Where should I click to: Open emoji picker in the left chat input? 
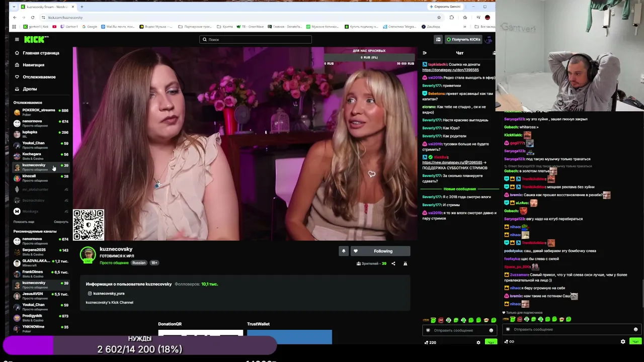pyautogui.click(x=491, y=330)
